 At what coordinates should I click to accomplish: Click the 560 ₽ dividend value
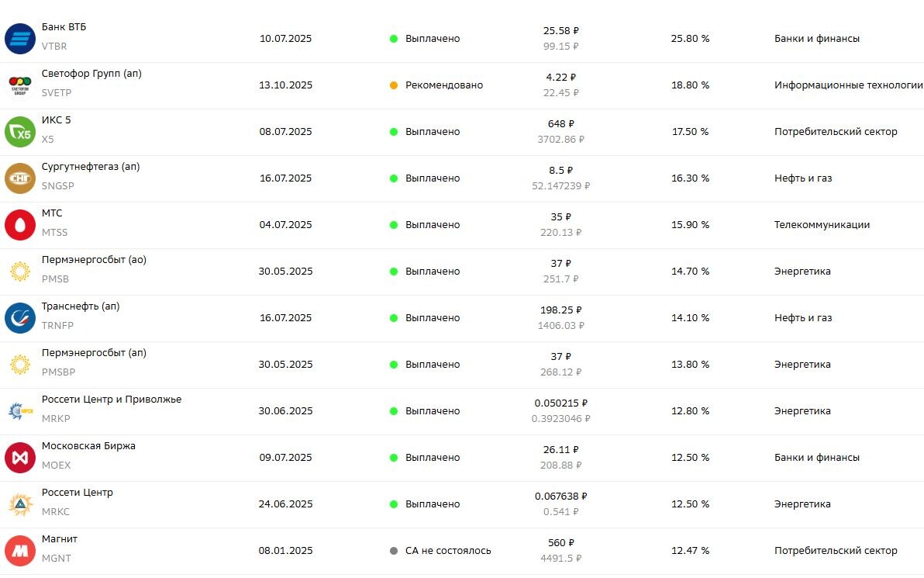tap(561, 544)
